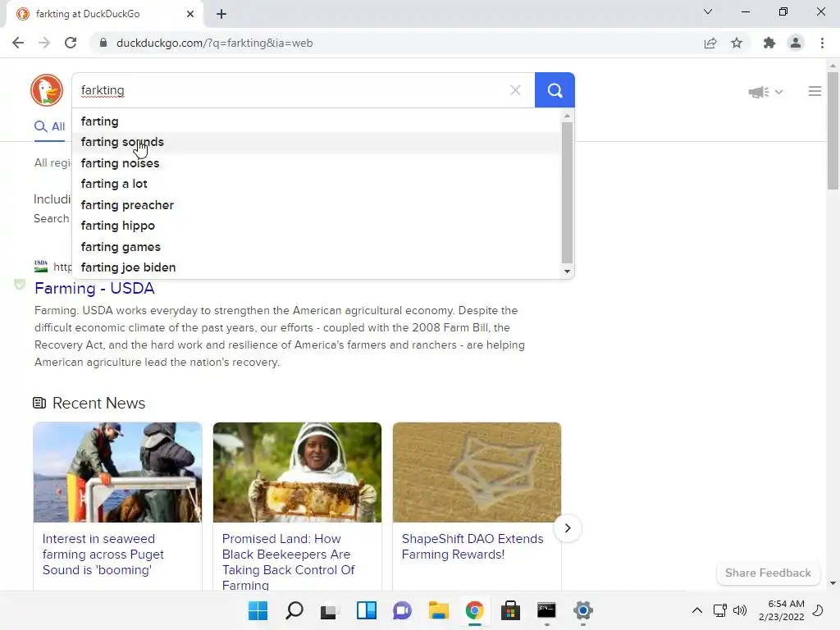Screen dimensions: 840x630
Task: Click the blue search magnifier button
Action: pos(555,90)
